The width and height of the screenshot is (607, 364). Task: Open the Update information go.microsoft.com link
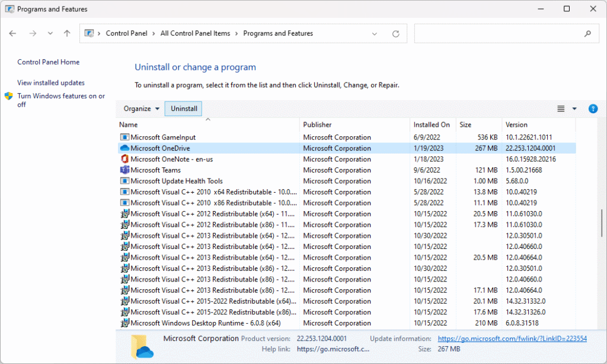point(512,339)
